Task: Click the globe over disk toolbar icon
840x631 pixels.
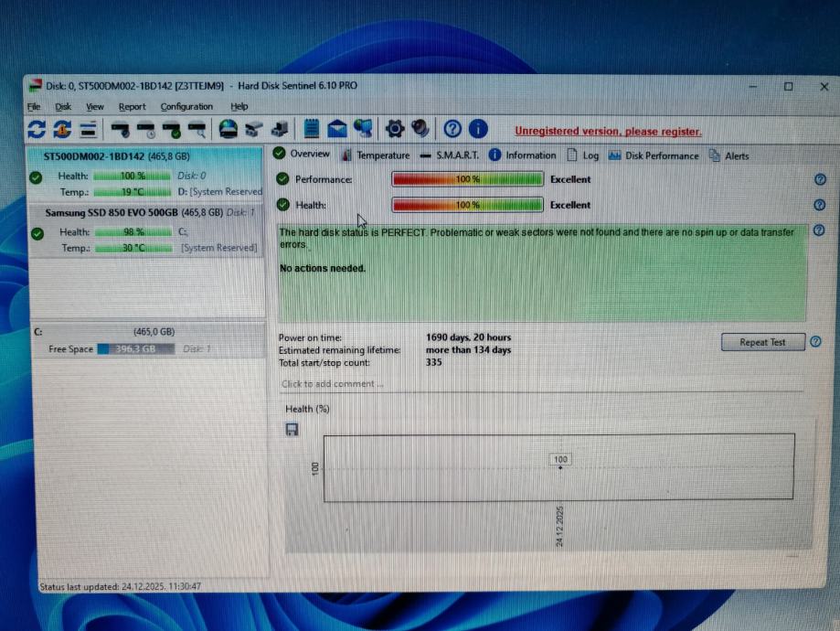Action: (x=229, y=129)
